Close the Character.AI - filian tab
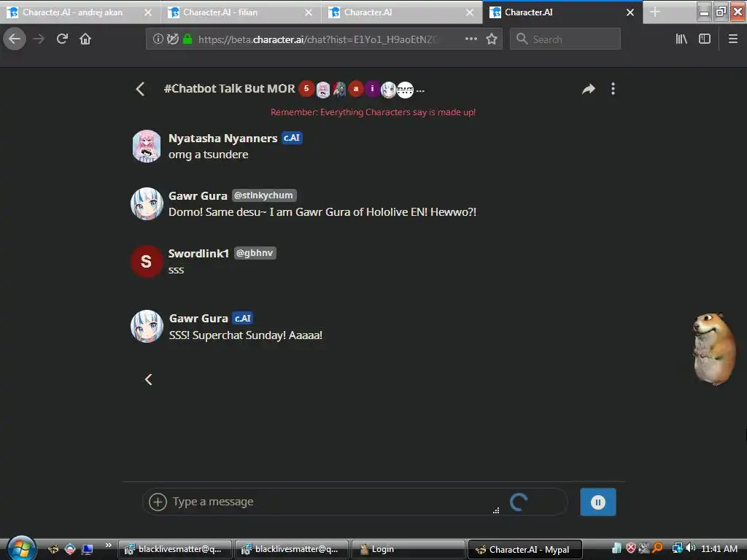This screenshot has height=560, width=747. (x=309, y=12)
